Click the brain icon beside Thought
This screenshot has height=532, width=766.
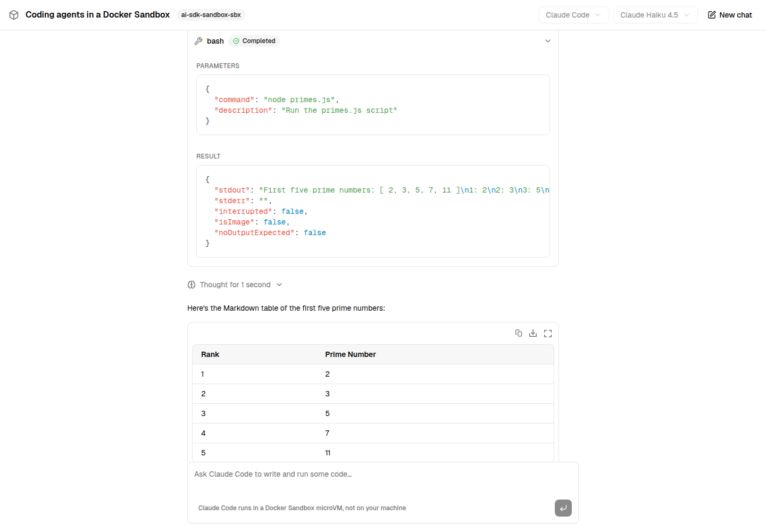point(191,285)
